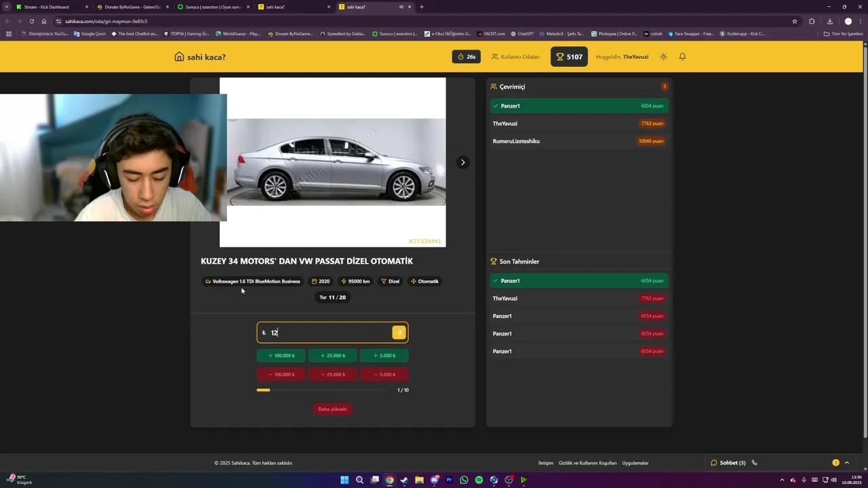Add 25.000 ₺ to the guess
868x488 pixels.
(333, 355)
